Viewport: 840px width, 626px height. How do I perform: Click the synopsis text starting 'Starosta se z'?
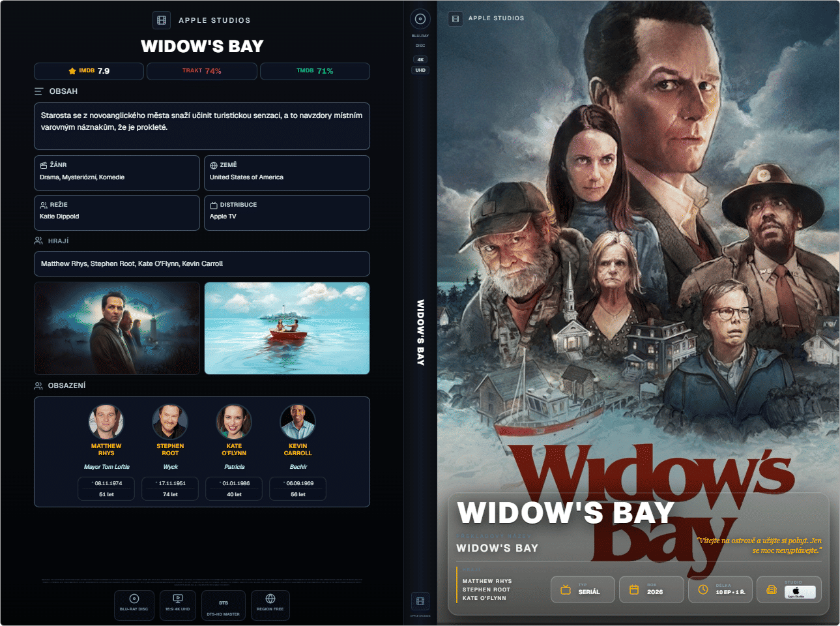(201, 121)
